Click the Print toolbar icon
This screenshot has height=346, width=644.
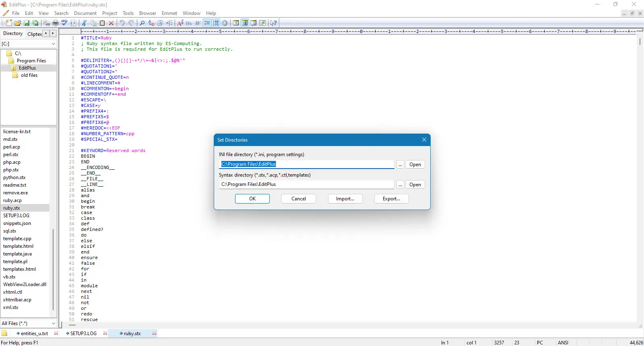coord(56,23)
